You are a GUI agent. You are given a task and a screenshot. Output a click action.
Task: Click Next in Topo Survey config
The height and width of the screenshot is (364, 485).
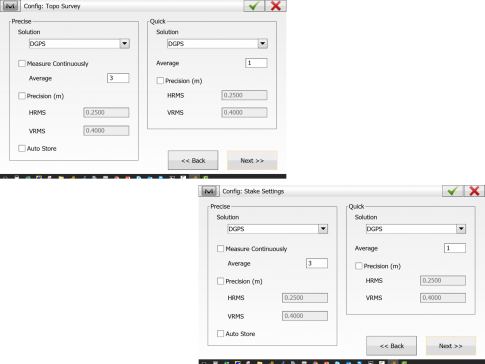pos(252,160)
